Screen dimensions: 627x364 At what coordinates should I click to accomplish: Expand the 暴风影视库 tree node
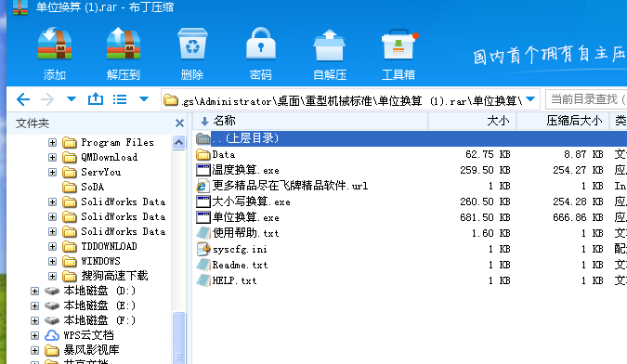pos(34,350)
